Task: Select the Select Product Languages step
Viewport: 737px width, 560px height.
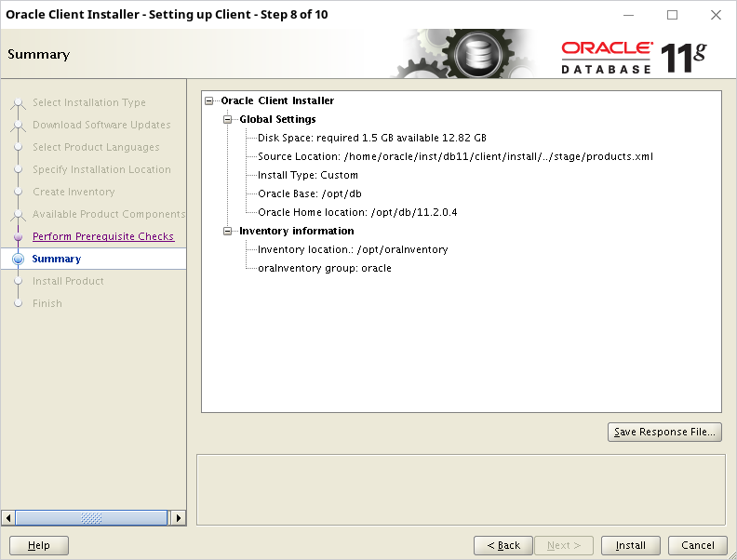Action: point(96,147)
